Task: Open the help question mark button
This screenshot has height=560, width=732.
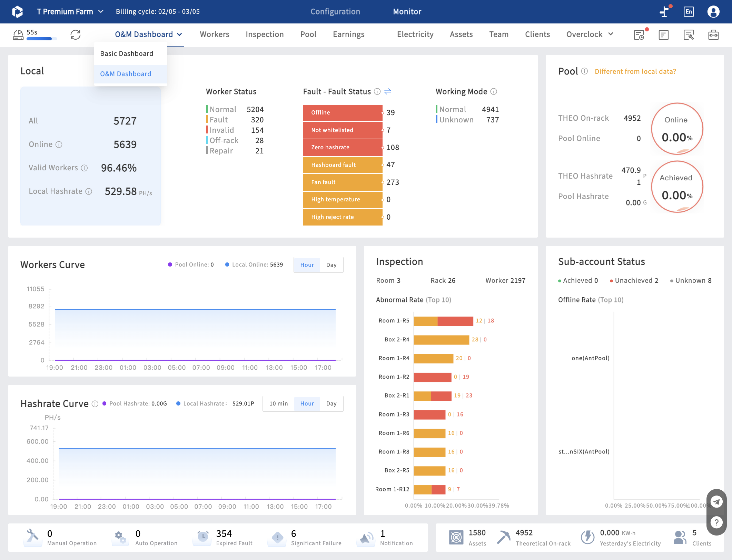Action: [x=716, y=522]
